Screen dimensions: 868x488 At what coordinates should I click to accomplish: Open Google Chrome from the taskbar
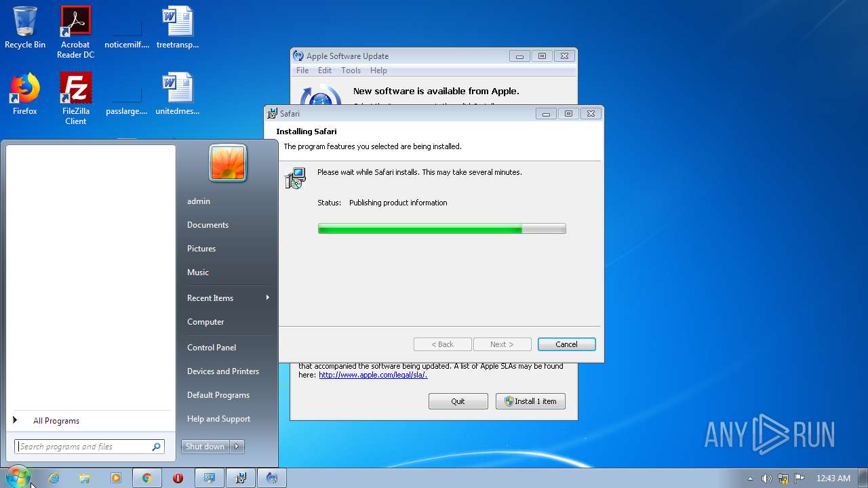coord(146,478)
